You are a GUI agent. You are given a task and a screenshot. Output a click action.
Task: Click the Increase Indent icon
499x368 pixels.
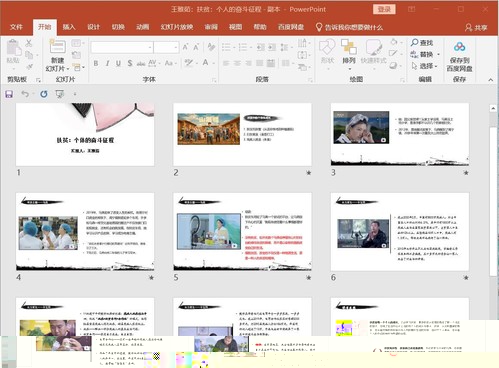pyautogui.click(x=272, y=47)
